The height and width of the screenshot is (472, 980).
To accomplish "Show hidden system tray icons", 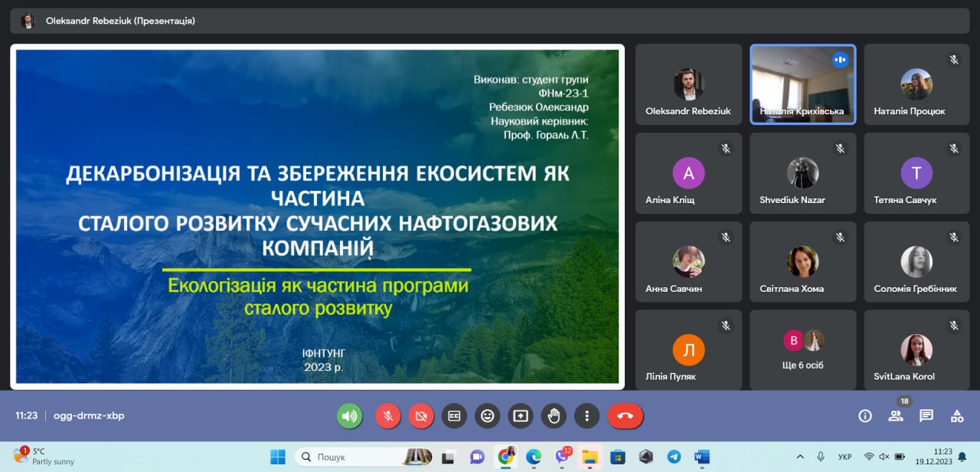I will click(801, 456).
